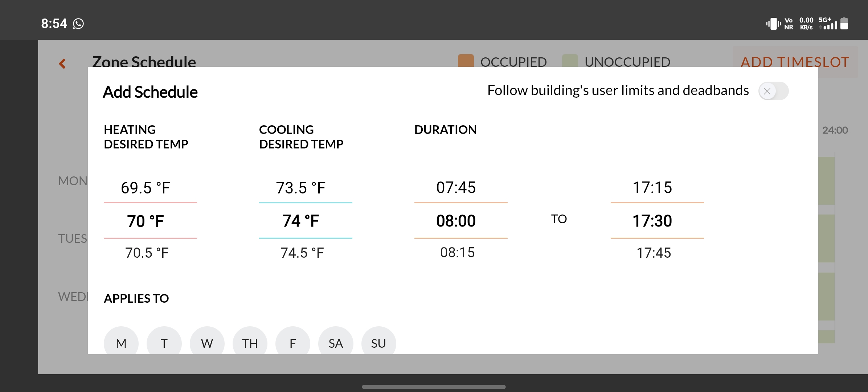Tap the vibrate mode icon in status bar
This screenshot has height=392, width=868.
(x=773, y=24)
